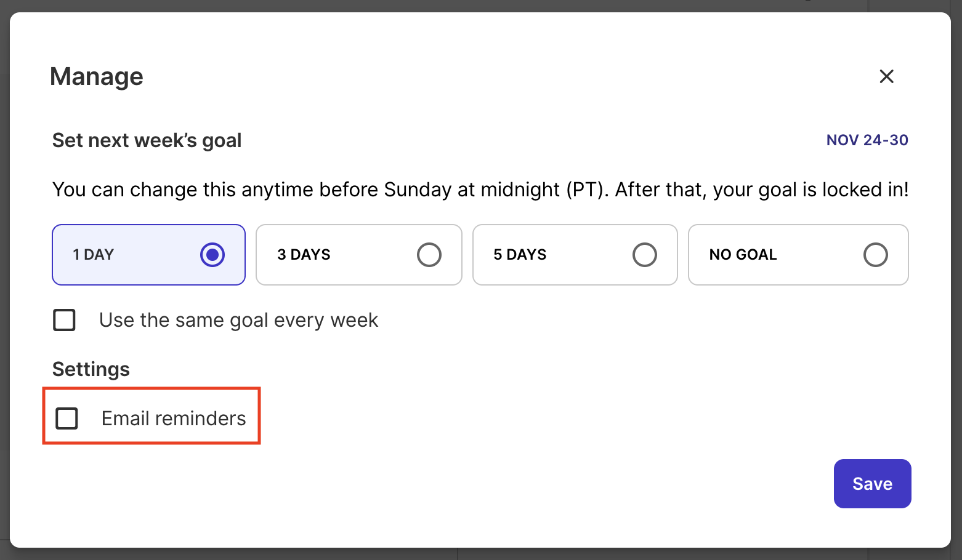
Task: Enable the same goal every week checkbox
Action: (65, 320)
